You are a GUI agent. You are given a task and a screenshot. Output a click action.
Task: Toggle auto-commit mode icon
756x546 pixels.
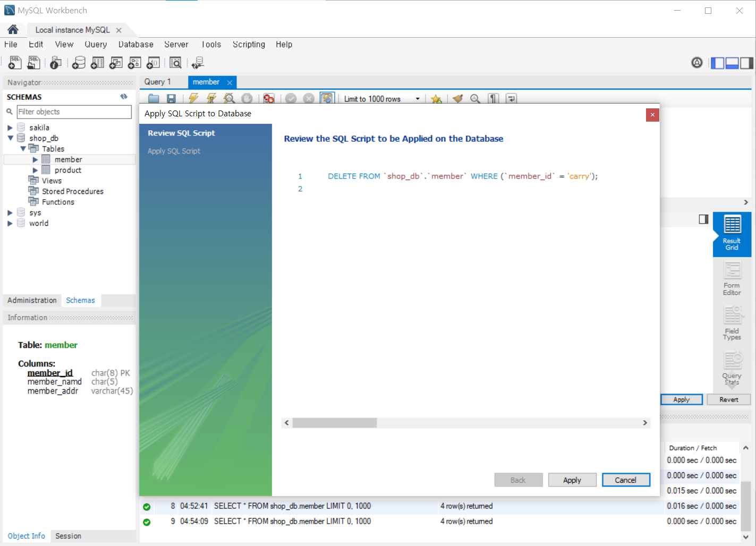point(327,98)
